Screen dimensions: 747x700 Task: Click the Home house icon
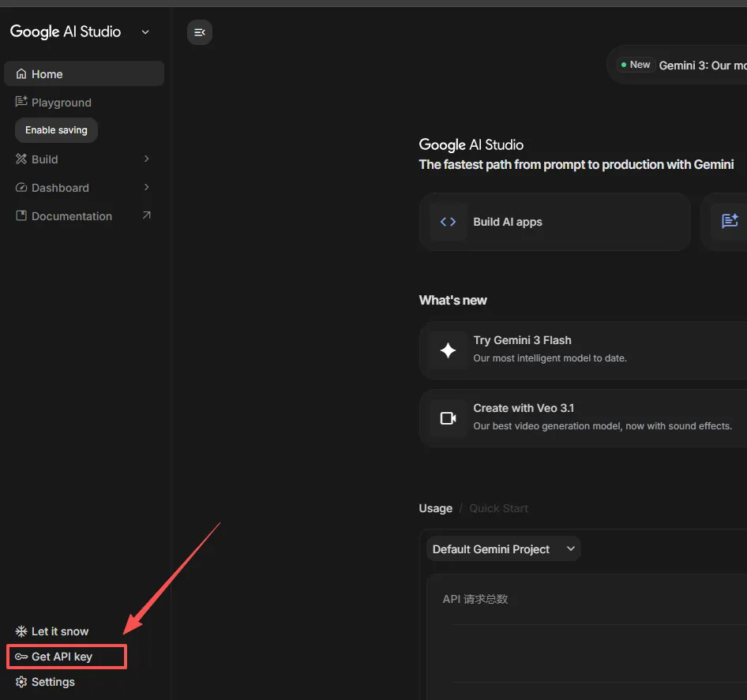click(21, 74)
